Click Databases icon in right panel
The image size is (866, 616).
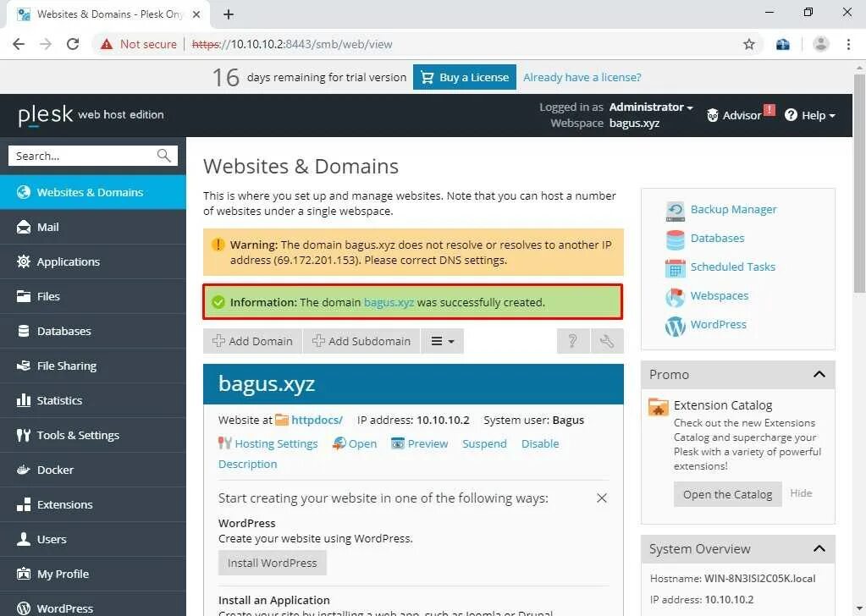pyautogui.click(x=675, y=239)
